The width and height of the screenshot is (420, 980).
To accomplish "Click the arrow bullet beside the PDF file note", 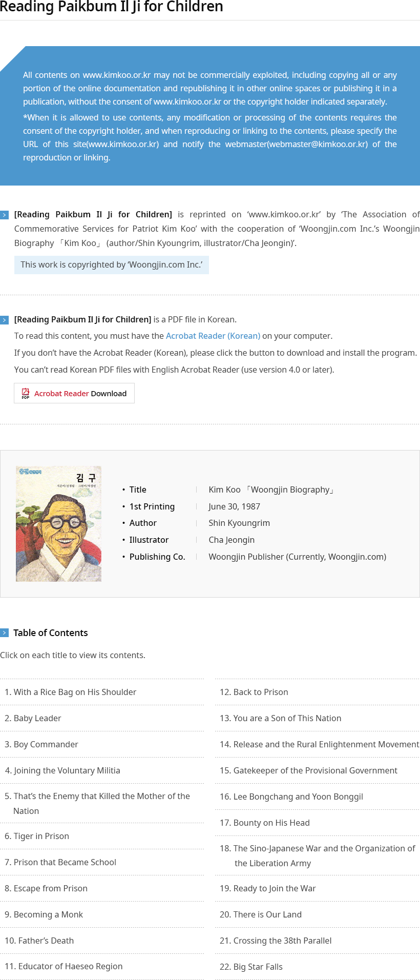I will click(x=5, y=320).
